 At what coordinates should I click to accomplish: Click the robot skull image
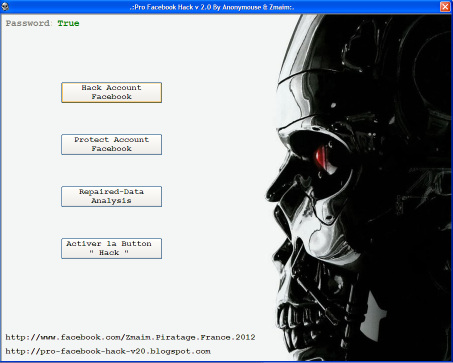(359, 188)
